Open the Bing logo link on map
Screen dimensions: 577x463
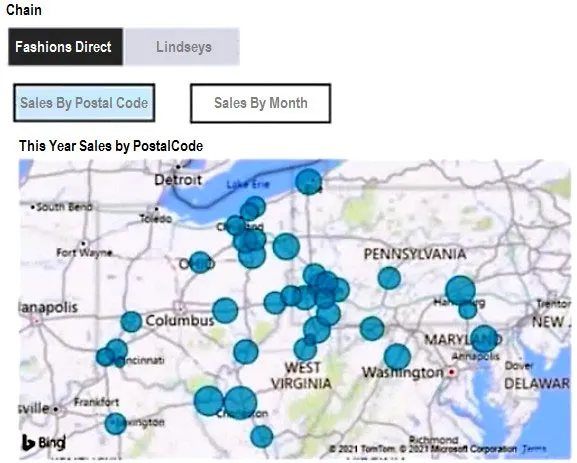(43, 442)
